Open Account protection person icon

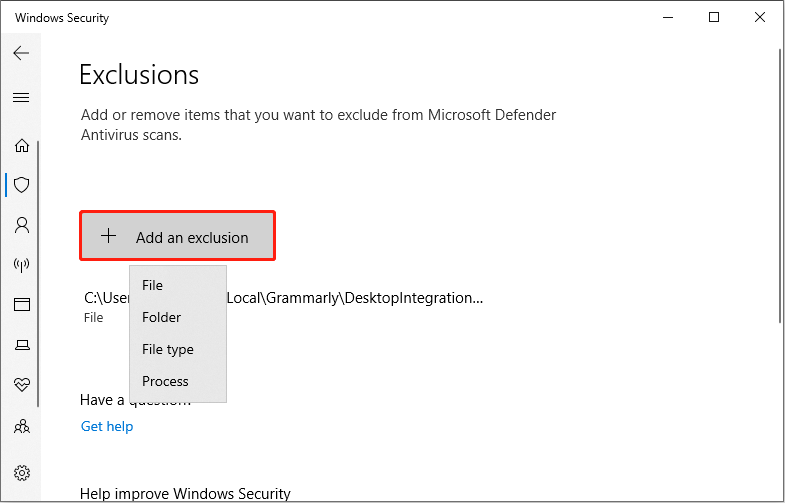pyautogui.click(x=21, y=225)
